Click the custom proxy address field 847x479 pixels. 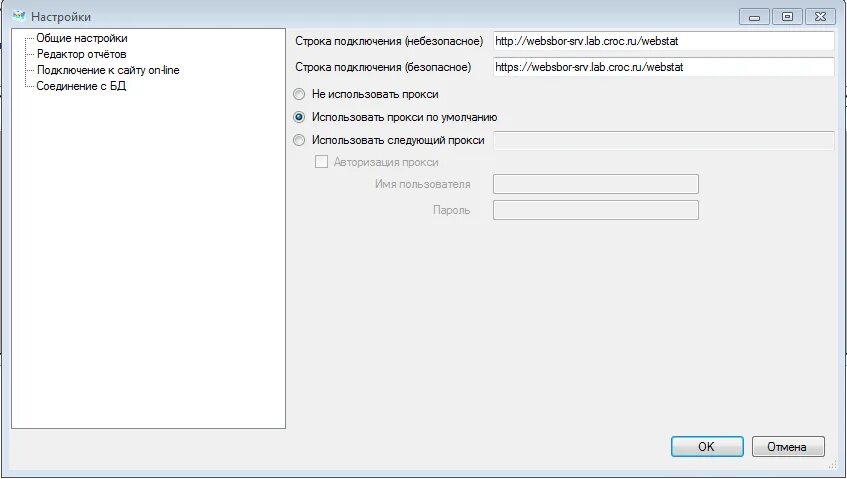[x=664, y=140]
